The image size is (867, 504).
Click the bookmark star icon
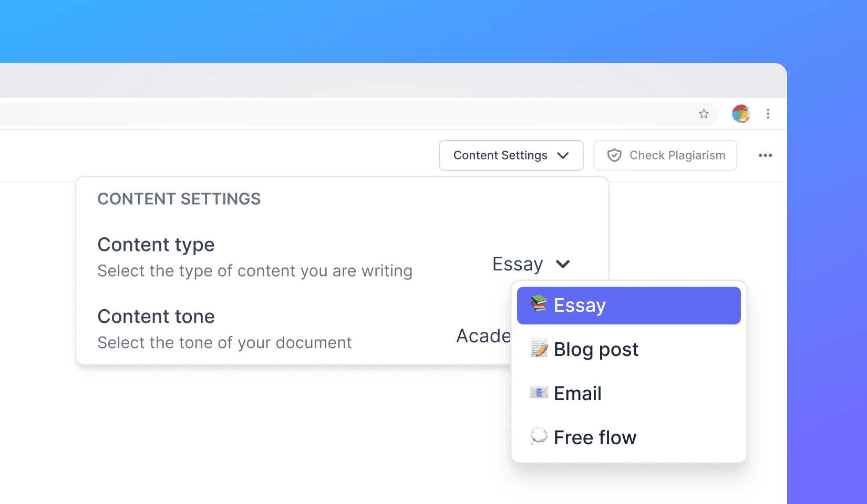pos(704,114)
